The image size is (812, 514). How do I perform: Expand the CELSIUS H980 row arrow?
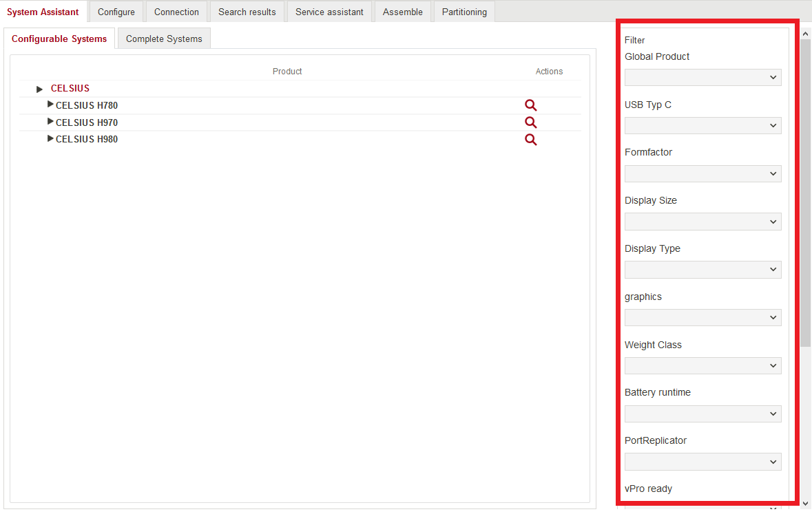pyautogui.click(x=50, y=138)
